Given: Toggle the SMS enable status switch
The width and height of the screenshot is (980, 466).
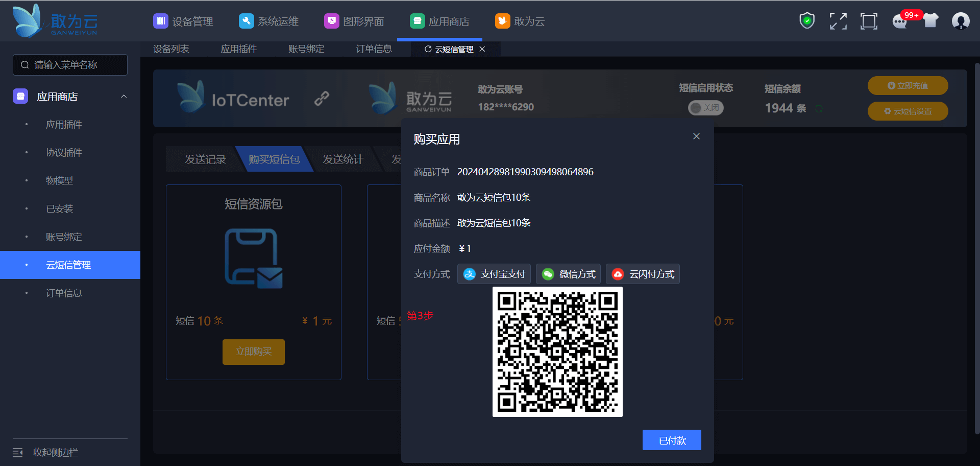Looking at the screenshot, I should click(x=705, y=108).
